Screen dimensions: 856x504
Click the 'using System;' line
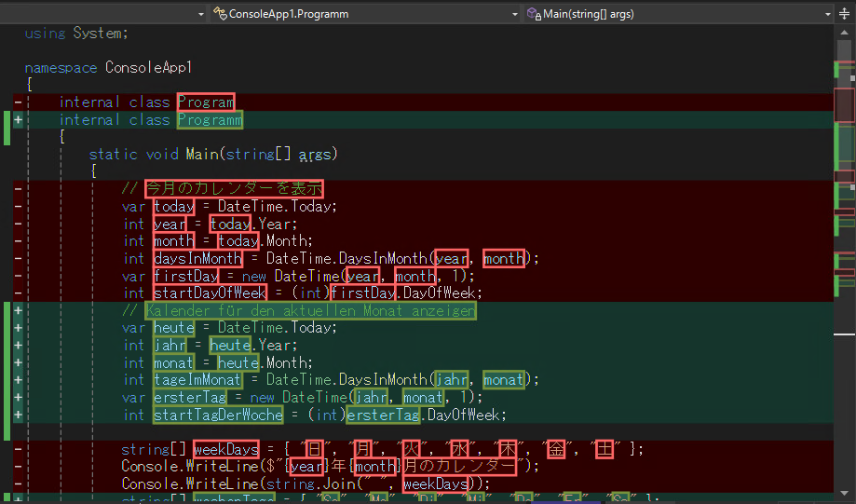75,34
